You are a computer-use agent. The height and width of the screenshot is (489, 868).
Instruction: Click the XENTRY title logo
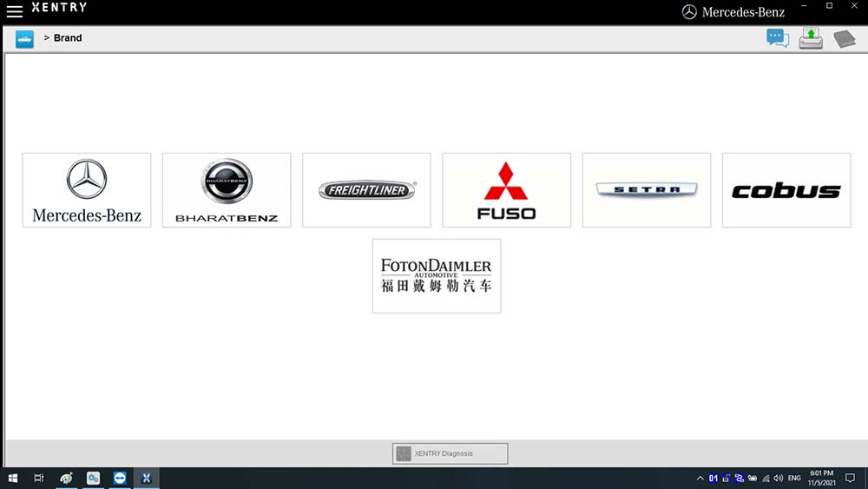(59, 7)
